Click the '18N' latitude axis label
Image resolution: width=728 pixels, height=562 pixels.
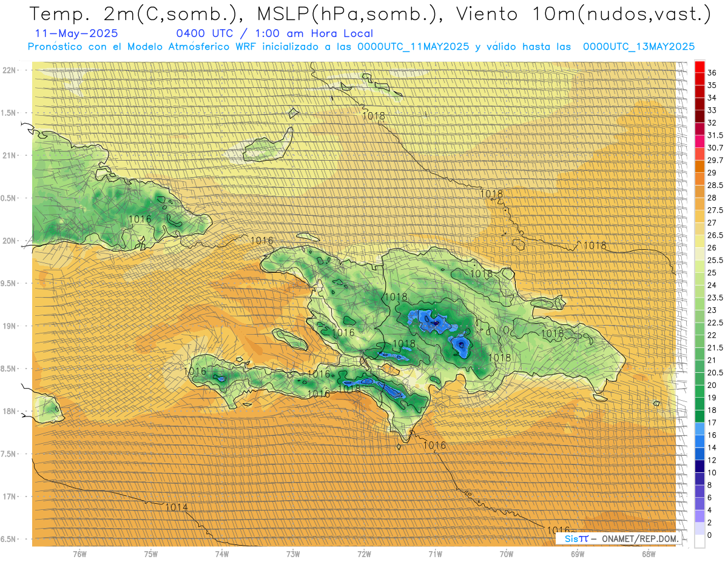(10, 411)
